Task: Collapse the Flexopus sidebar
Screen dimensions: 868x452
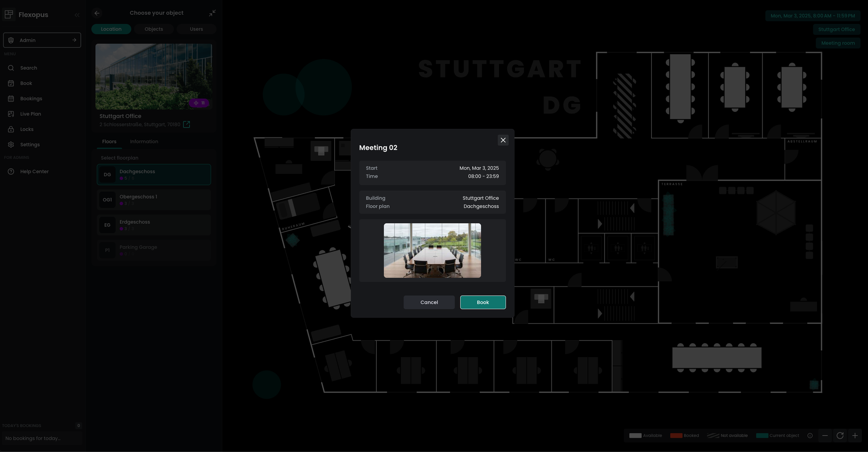Action: click(x=77, y=15)
